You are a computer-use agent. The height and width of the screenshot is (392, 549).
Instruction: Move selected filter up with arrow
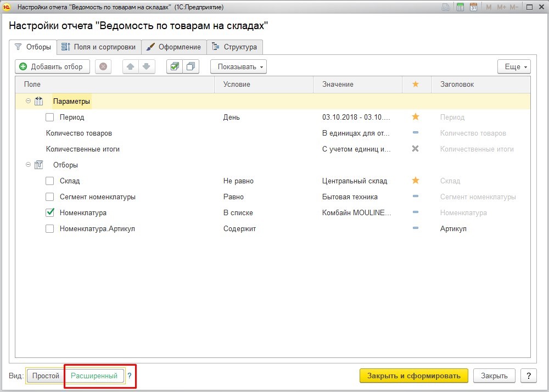131,66
